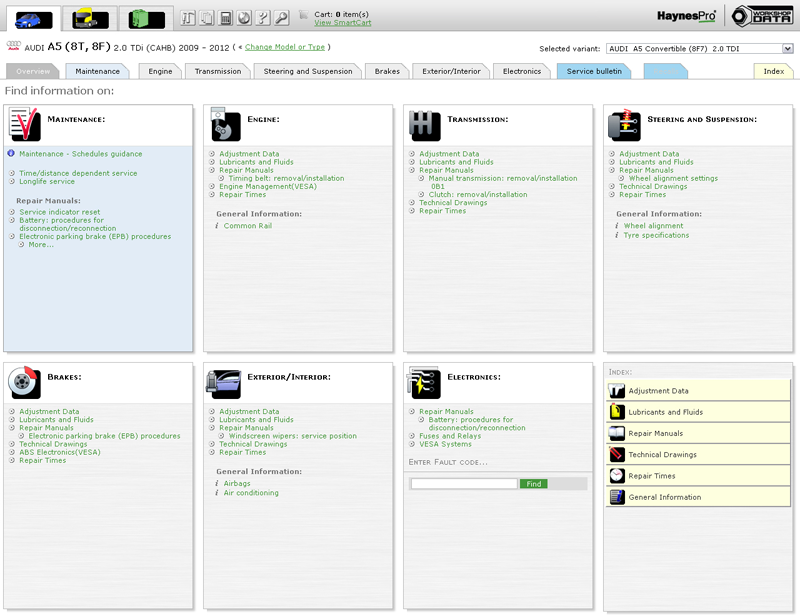Select the blue car vehicle tab

[30, 18]
